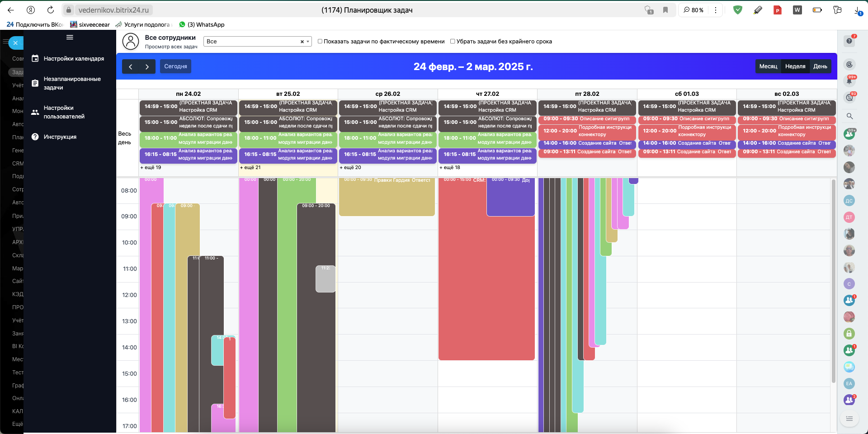The width and height of the screenshot is (868, 434).
Task: Clear the employee filter selection
Action: tap(302, 42)
